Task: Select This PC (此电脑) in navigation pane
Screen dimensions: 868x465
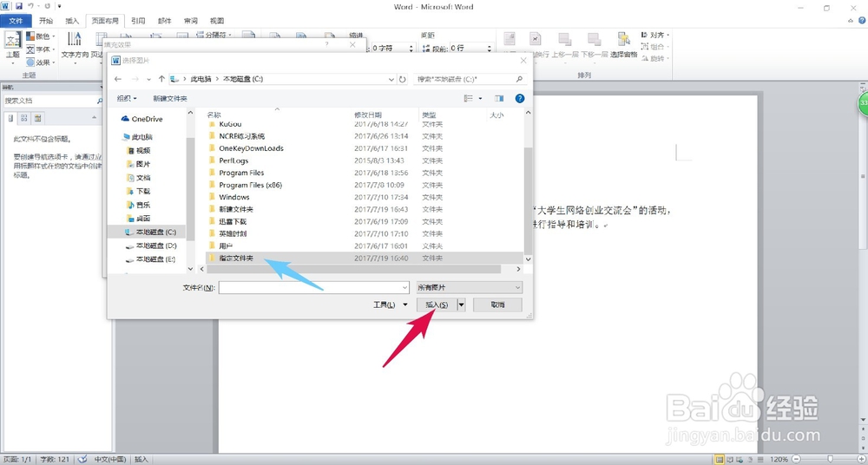Action: tap(137, 137)
